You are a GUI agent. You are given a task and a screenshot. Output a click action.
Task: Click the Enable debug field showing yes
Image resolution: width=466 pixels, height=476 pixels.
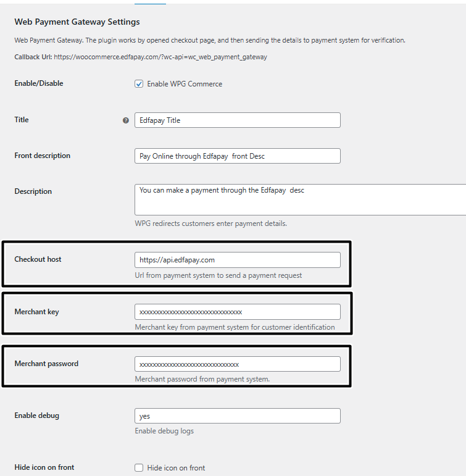point(238,416)
